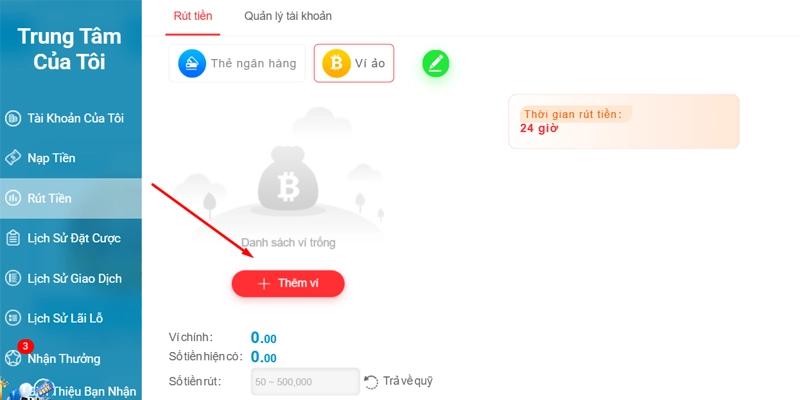Click the green edit pencil icon
Viewport: 800px width, 400px height.
point(436,64)
